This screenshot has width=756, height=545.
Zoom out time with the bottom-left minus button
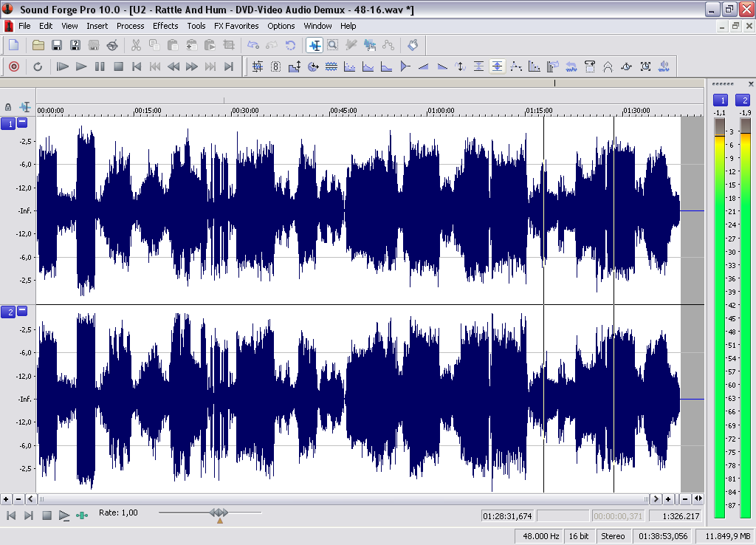point(18,499)
